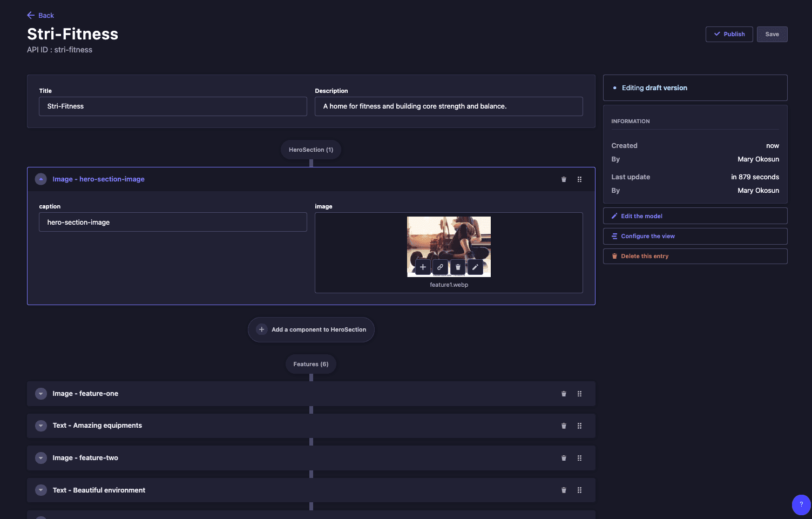Click the Description input field
This screenshot has height=519, width=812.
pos(449,106)
